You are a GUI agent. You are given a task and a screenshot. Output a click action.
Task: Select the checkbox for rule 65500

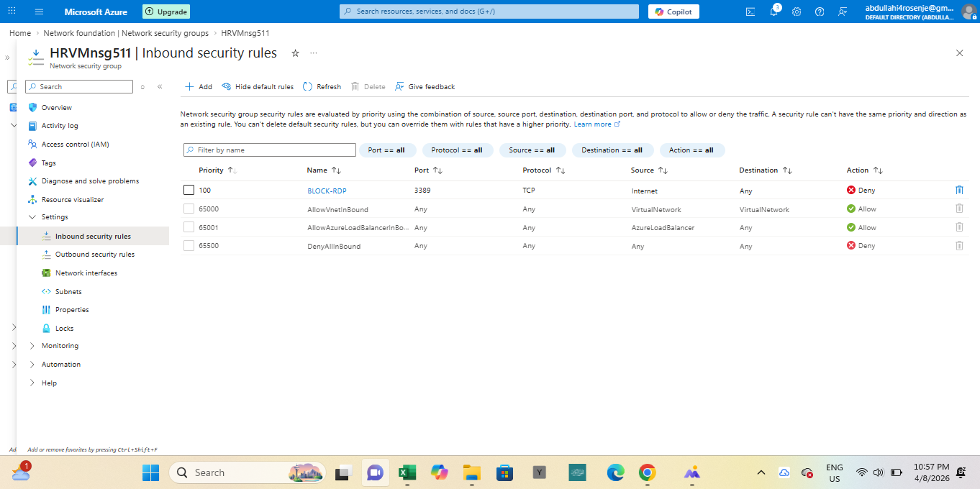189,245
